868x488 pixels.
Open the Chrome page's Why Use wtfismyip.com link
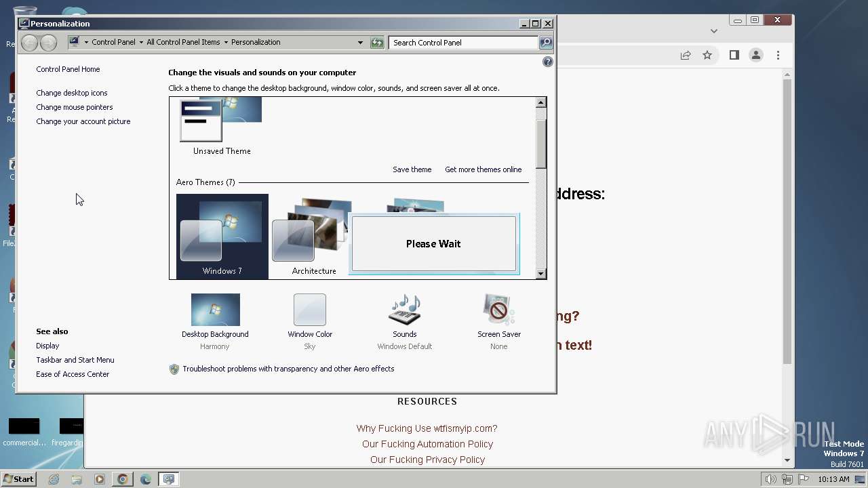click(427, 428)
